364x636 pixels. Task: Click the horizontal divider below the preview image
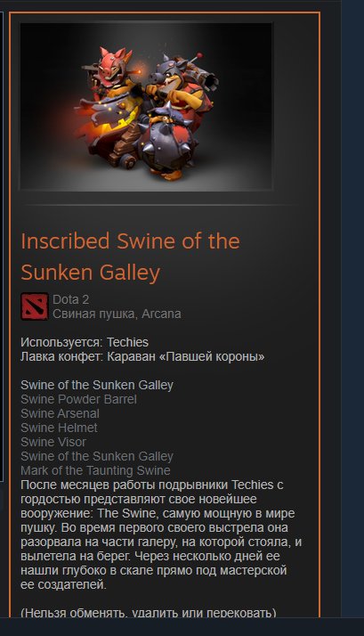160,206
